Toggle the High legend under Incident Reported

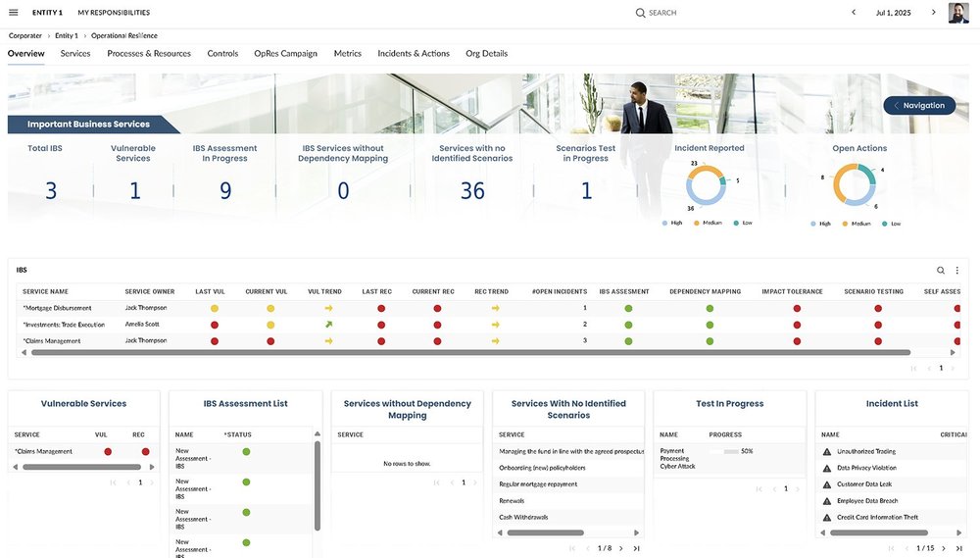tap(672, 224)
